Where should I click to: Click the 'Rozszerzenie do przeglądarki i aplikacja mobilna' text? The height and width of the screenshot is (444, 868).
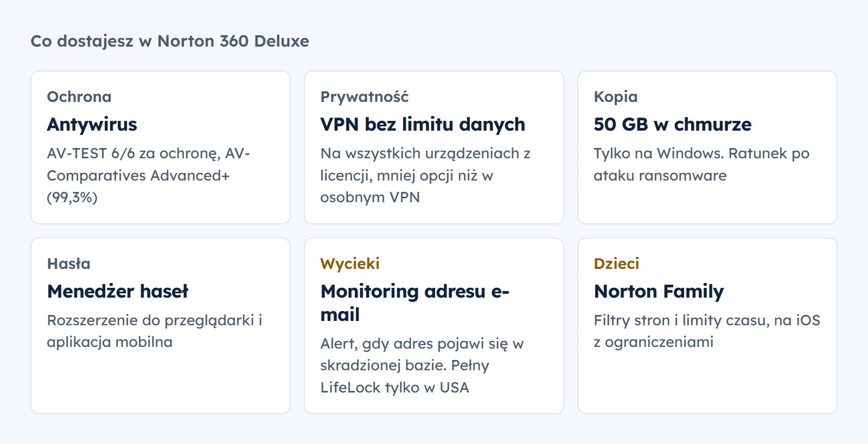coord(155,331)
